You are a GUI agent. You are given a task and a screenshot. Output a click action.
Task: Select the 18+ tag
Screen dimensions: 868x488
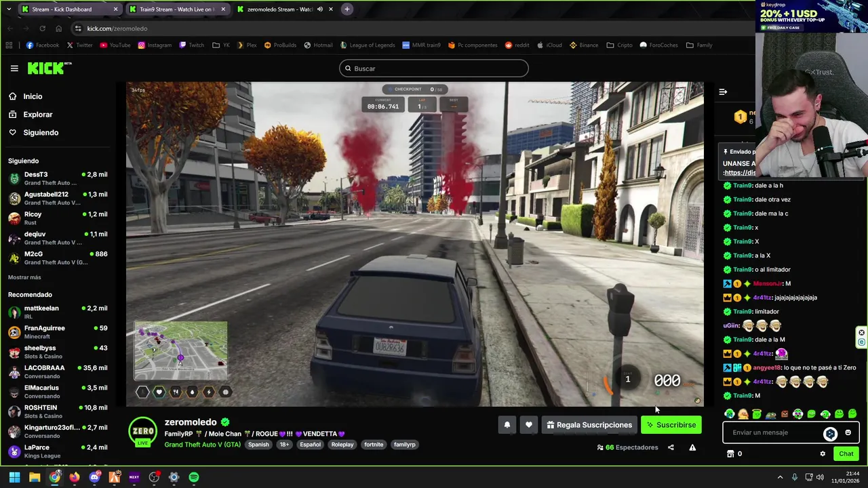284,445
